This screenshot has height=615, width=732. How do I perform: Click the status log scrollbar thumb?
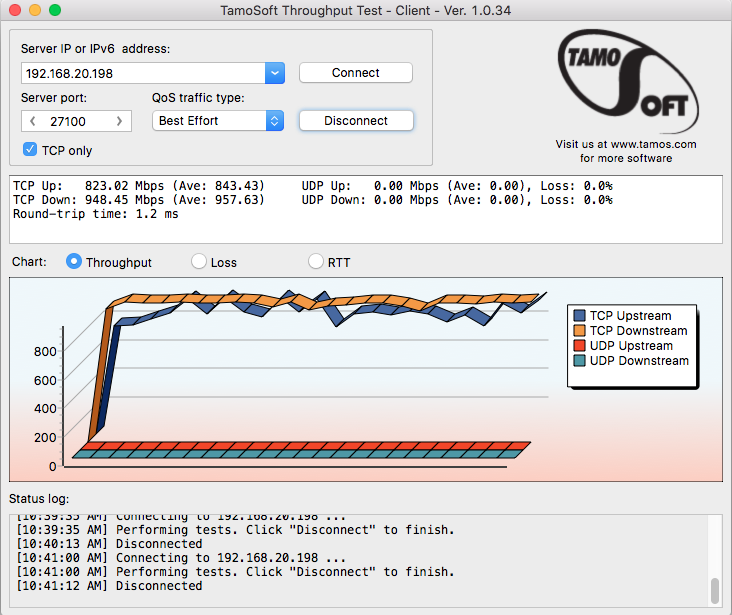(x=715, y=591)
